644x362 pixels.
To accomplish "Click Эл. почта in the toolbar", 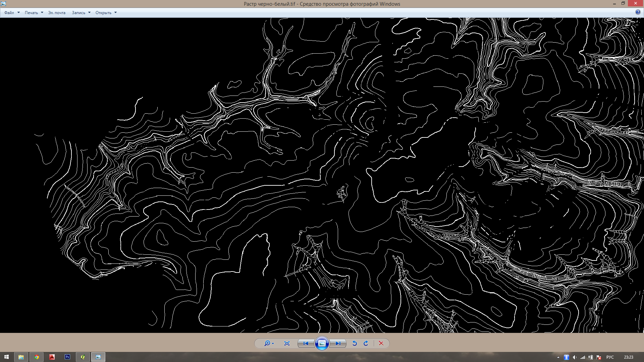I will pos(57,13).
